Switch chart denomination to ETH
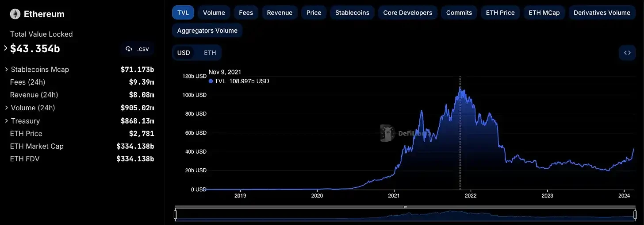644x225 pixels. click(210, 53)
